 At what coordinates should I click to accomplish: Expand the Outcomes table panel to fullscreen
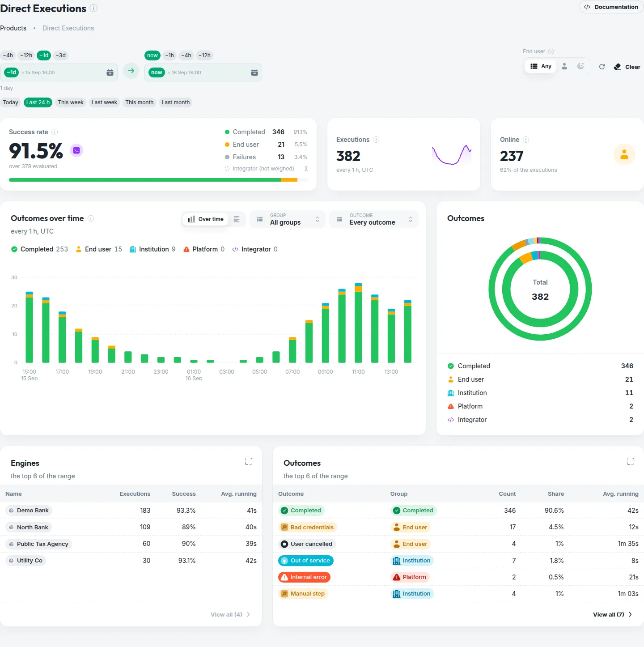631,461
